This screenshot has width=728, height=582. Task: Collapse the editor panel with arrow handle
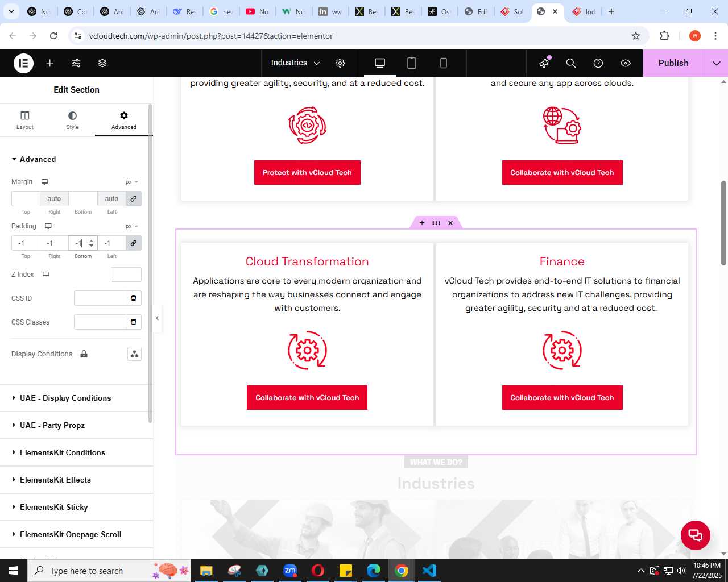158,318
